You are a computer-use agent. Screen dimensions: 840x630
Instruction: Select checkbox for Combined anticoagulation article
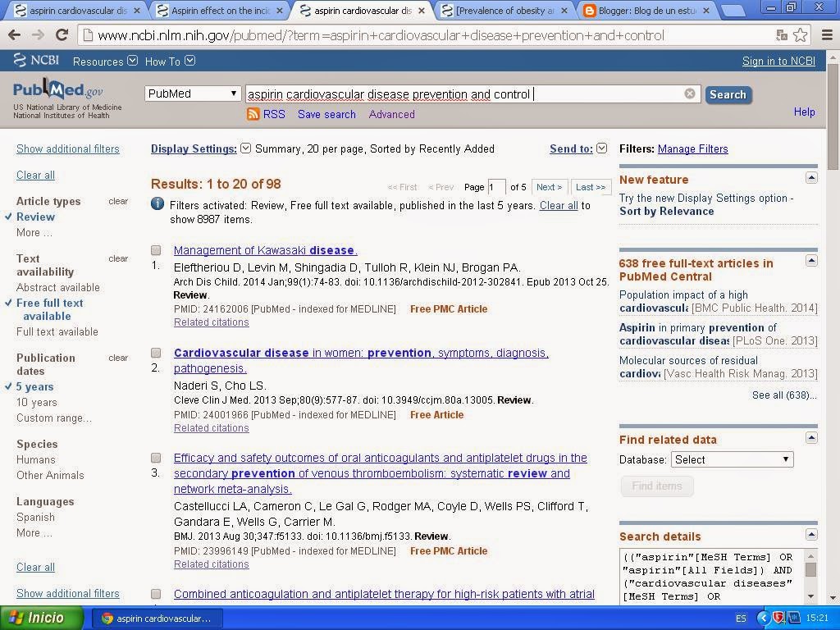[156, 594]
